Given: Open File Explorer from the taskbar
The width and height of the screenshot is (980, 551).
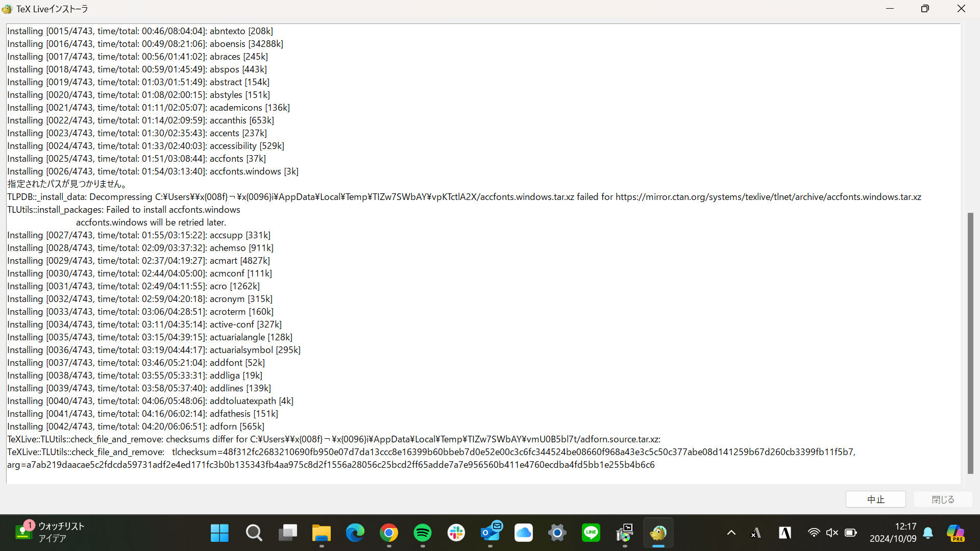Looking at the screenshot, I should [322, 533].
